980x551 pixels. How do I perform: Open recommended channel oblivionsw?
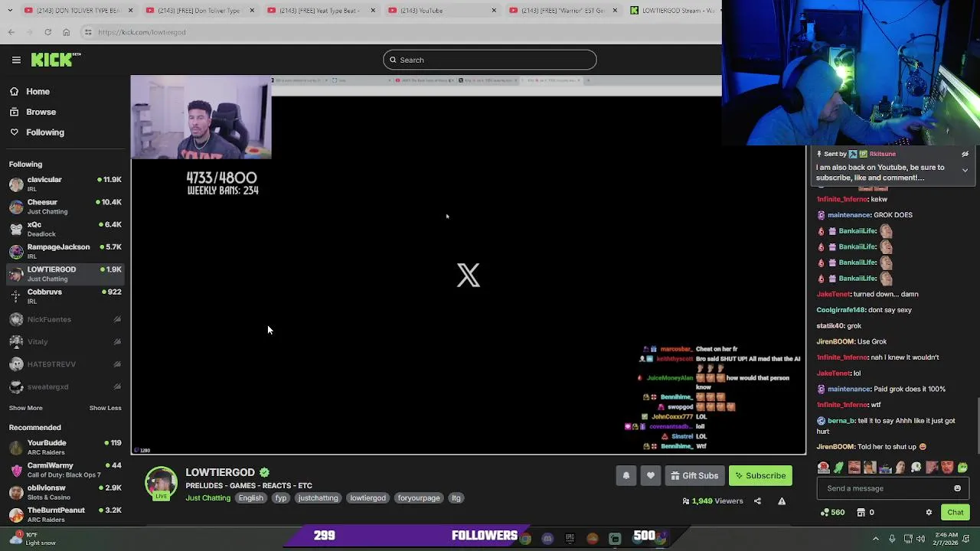(x=65, y=492)
